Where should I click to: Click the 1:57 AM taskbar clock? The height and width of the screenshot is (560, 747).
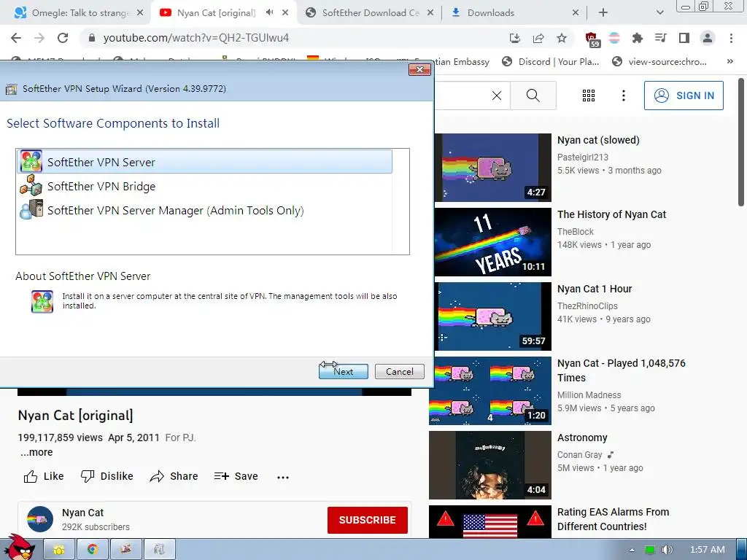708,550
